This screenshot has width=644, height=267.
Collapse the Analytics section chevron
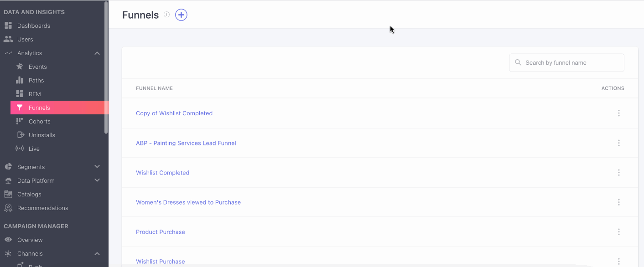point(97,53)
